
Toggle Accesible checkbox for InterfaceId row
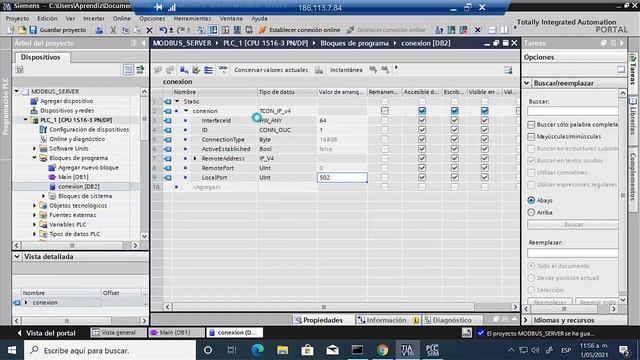pyautogui.click(x=422, y=120)
